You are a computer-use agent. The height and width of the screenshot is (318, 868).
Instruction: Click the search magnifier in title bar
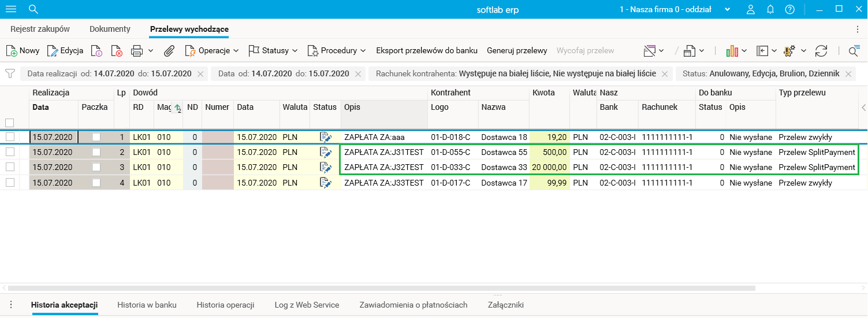[x=33, y=9]
